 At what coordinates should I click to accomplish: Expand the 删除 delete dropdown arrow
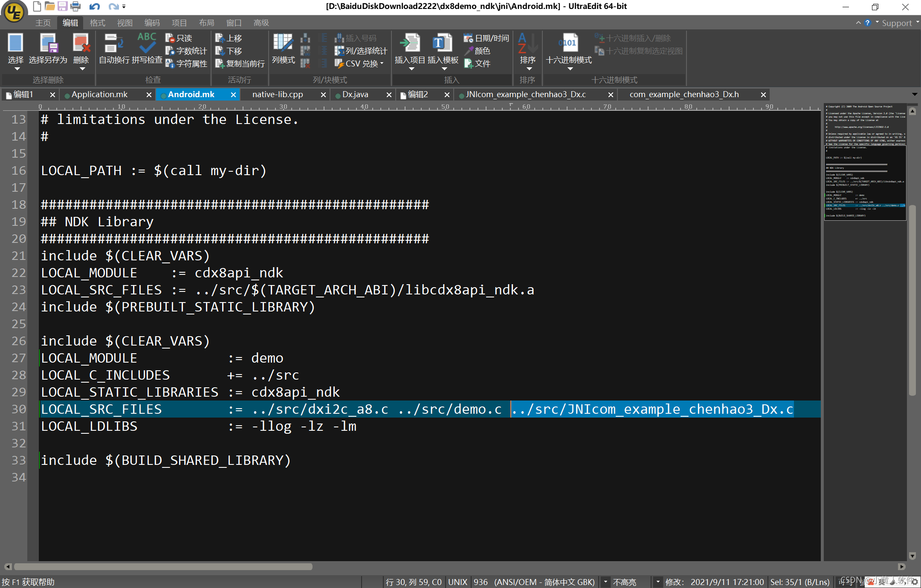[x=82, y=69]
